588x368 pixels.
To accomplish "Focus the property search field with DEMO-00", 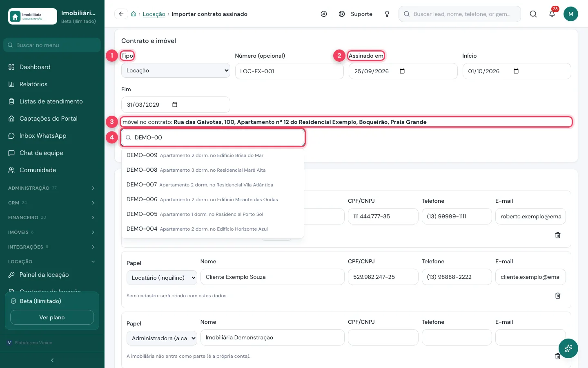I will pos(213,137).
